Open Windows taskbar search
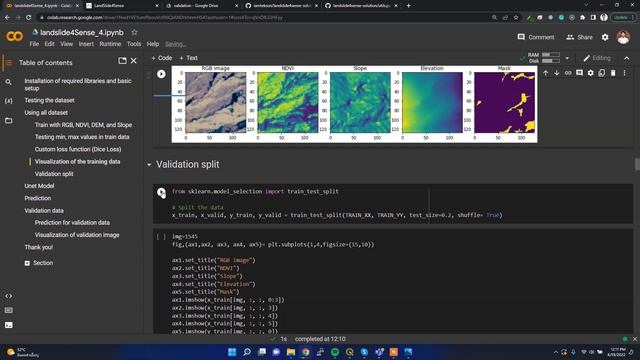The height and width of the screenshot is (360, 640). click(247, 352)
